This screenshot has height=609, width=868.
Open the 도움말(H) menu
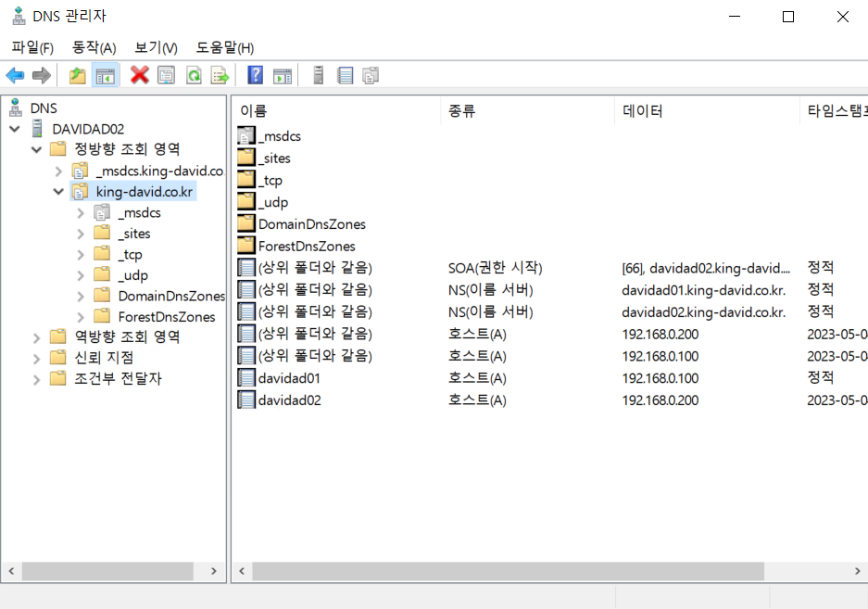point(225,47)
